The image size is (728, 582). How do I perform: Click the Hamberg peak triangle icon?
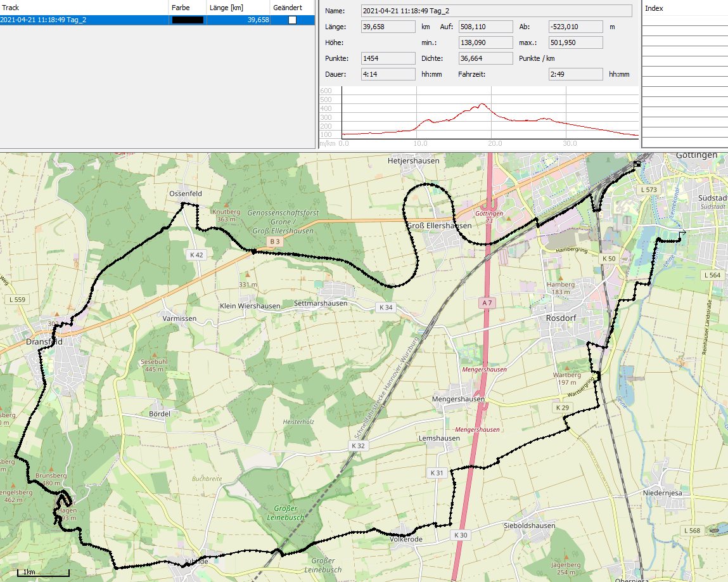click(x=561, y=278)
